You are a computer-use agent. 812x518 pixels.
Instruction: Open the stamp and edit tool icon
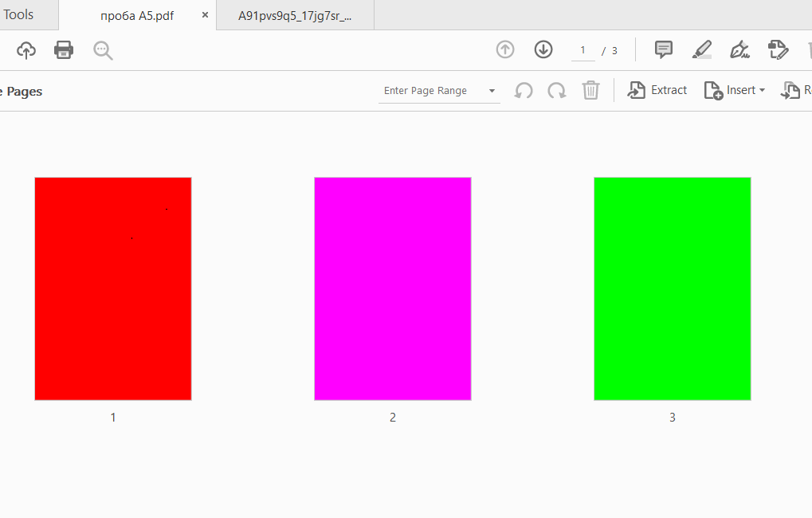(778, 49)
